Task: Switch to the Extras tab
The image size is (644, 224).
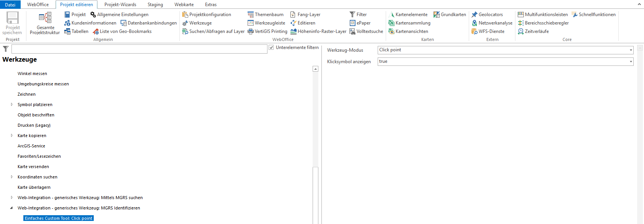Action: 211,5
